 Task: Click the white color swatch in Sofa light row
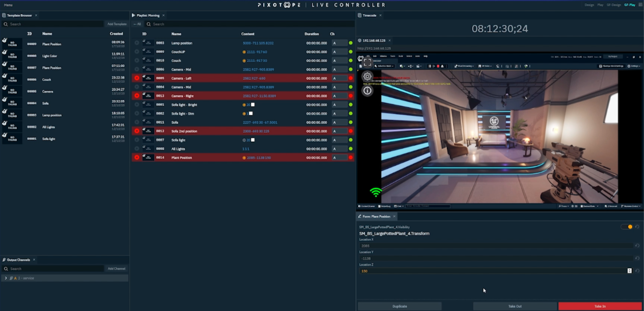(x=253, y=140)
